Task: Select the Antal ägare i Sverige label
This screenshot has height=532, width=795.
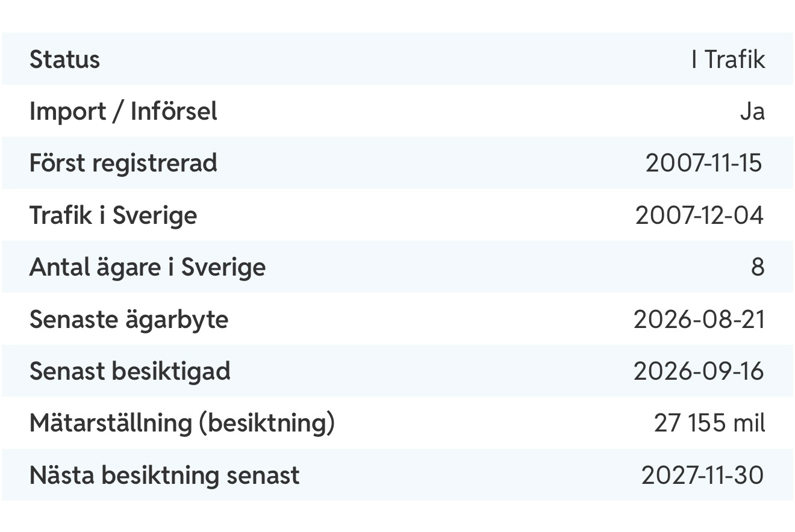Action: coord(148,267)
